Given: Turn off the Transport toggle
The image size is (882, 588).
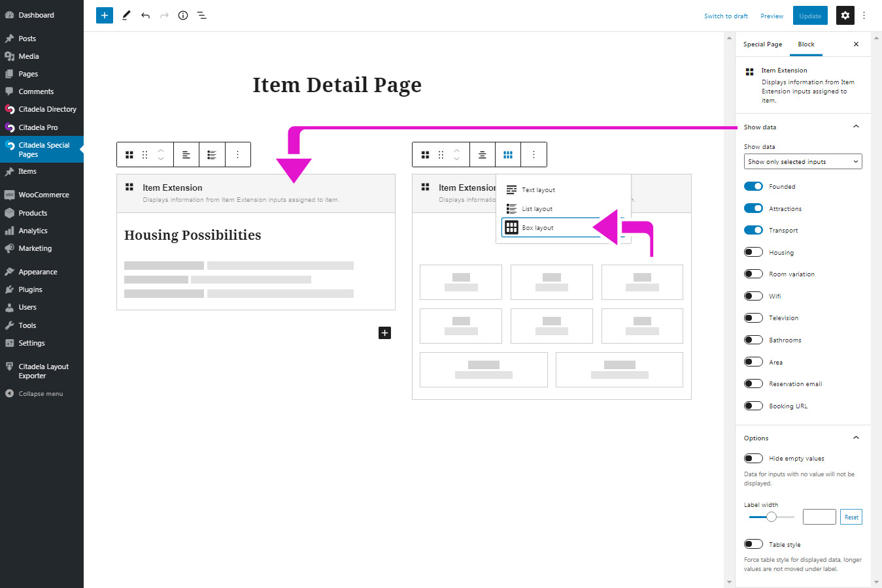Looking at the screenshot, I should click(x=753, y=230).
